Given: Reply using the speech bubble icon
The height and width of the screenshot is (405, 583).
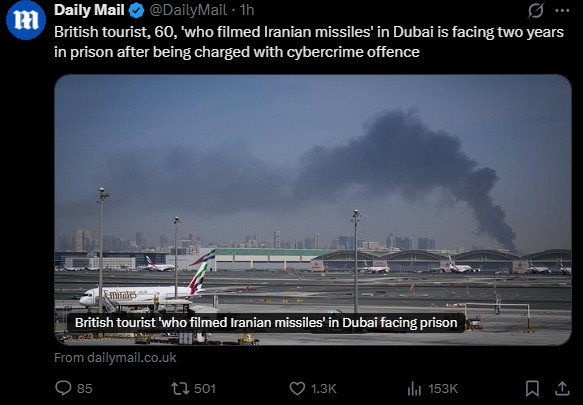Looking at the screenshot, I should coord(63,388).
